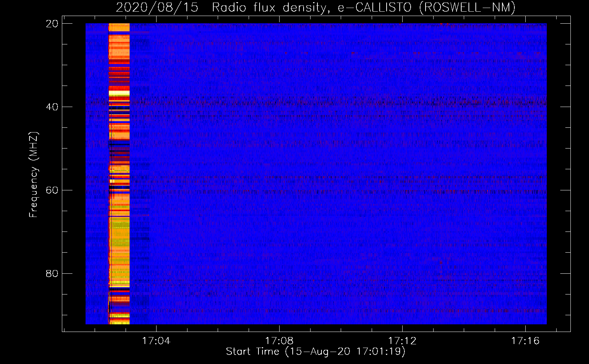Click the Frequency (MHZ) axis label
Image resolution: width=589 pixels, height=364 pixels.
click(33, 175)
